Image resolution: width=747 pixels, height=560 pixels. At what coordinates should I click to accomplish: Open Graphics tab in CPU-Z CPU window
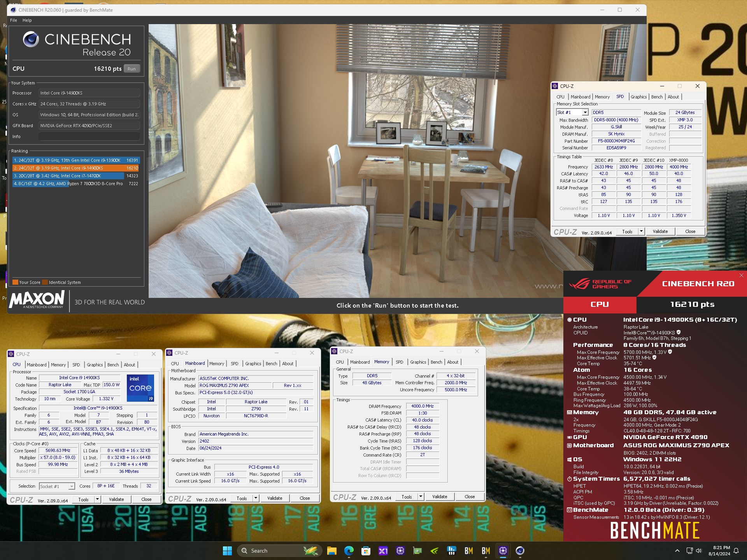pyautogui.click(x=95, y=365)
